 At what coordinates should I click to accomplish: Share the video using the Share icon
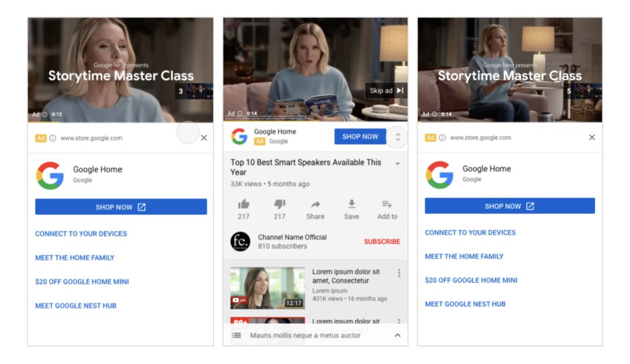[x=316, y=205]
